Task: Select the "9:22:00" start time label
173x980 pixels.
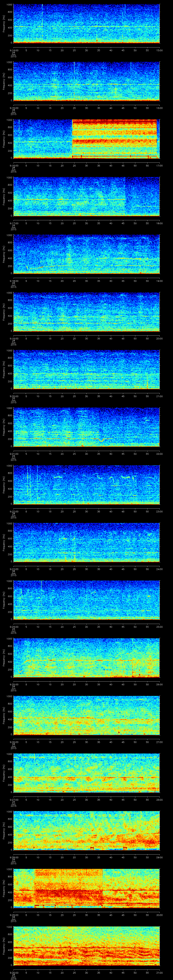Action: tap(14, 511)
